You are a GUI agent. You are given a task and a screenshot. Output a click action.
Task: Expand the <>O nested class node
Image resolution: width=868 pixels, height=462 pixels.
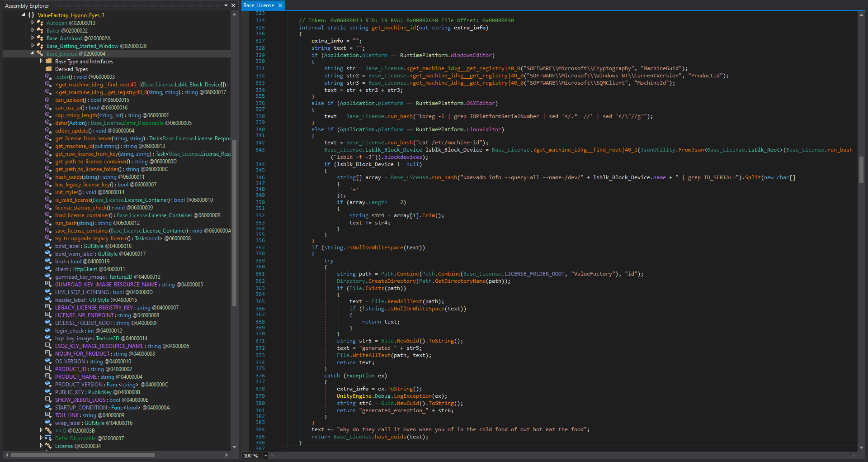pos(41,430)
